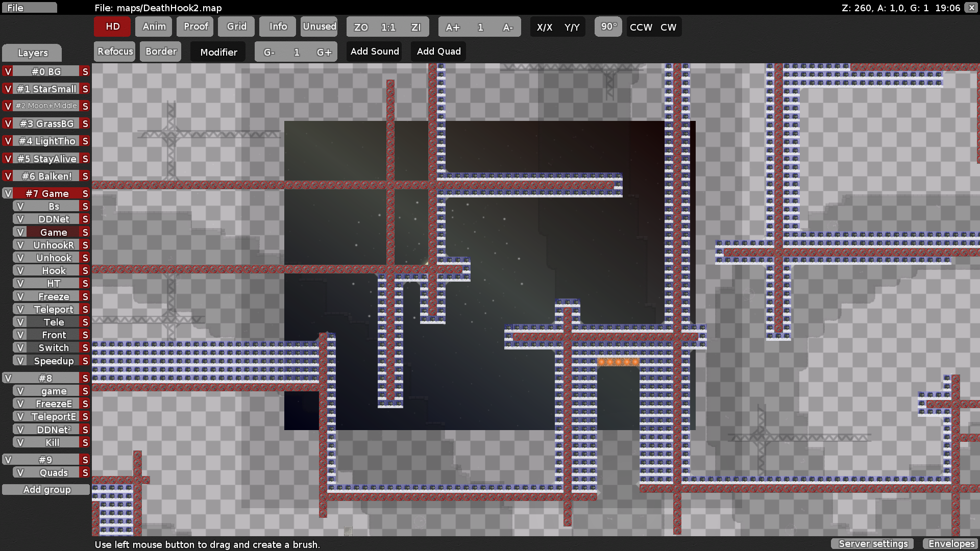Toggle visibility of the Freeze layer

point(20,296)
